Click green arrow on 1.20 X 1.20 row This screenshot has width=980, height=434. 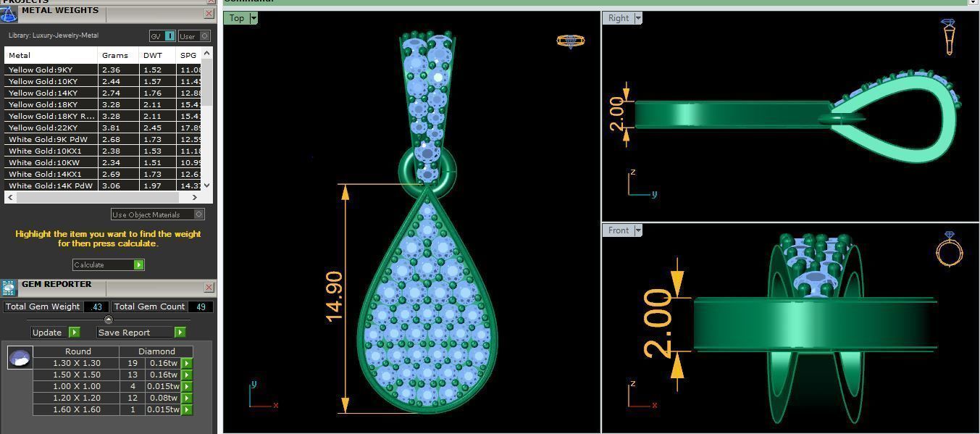[187, 398]
